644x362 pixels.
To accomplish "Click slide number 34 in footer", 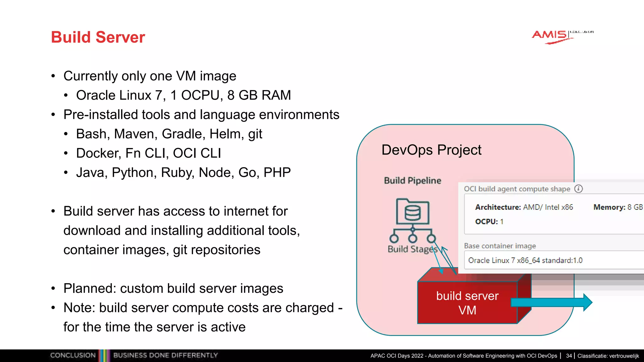I will 569,356.
